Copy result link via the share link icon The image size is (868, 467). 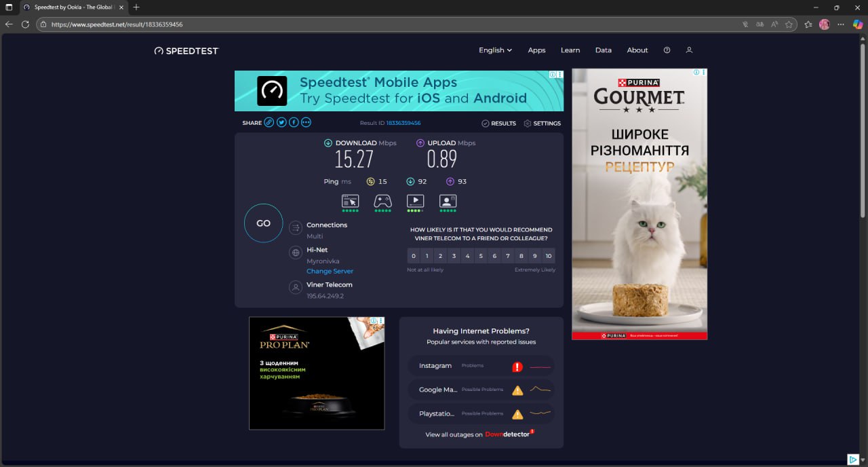269,122
